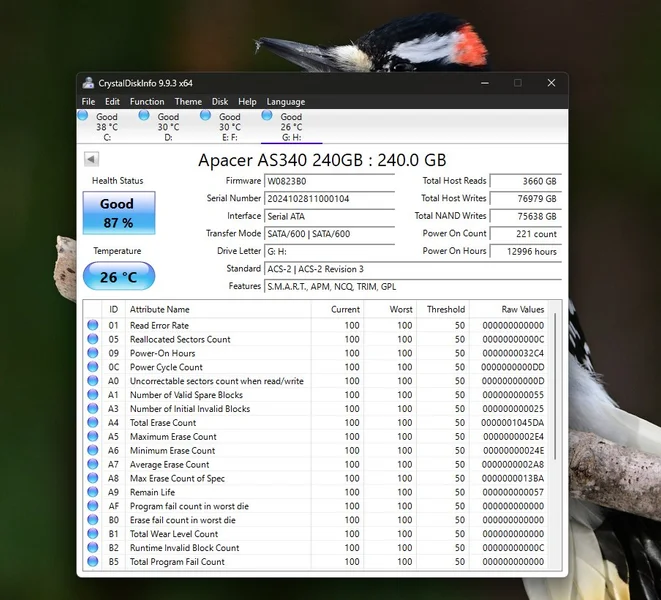
Task: Click the Features field
Action: 413,287
